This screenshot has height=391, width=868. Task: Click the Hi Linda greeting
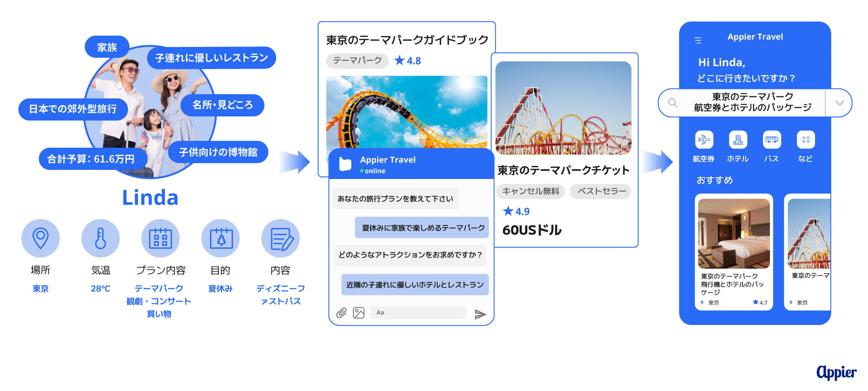click(x=722, y=63)
